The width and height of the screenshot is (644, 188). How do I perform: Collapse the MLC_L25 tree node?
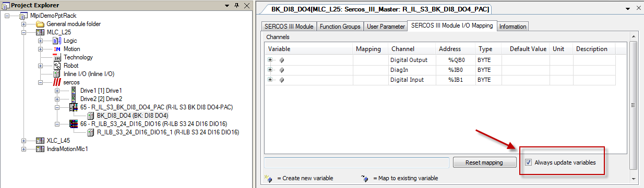pyautogui.click(x=24, y=32)
